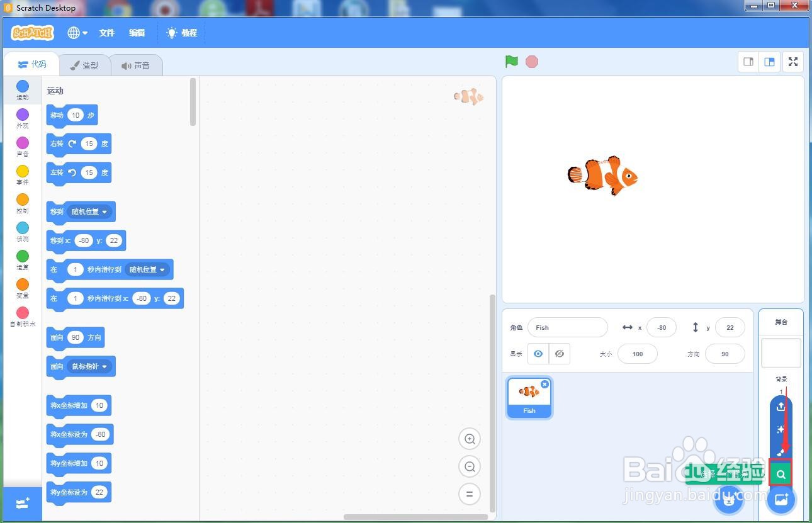Switch to the 声音 tab
This screenshot has height=523, width=812.
pyautogui.click(x=136, y=65)
